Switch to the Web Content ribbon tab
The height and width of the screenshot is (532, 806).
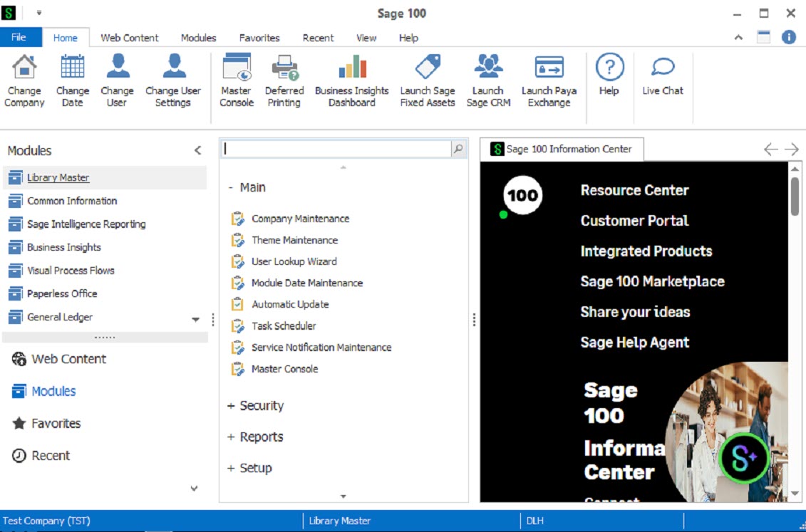coord(130,38)
